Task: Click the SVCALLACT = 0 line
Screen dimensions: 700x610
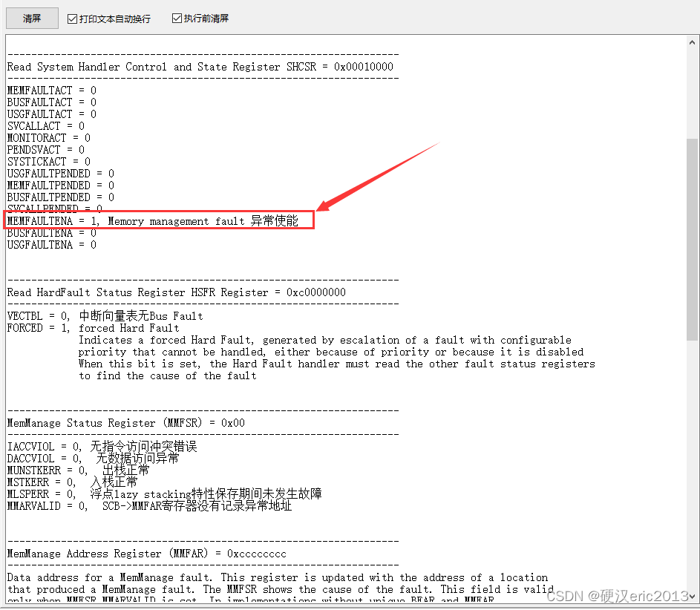Action: tap(45, 126)
